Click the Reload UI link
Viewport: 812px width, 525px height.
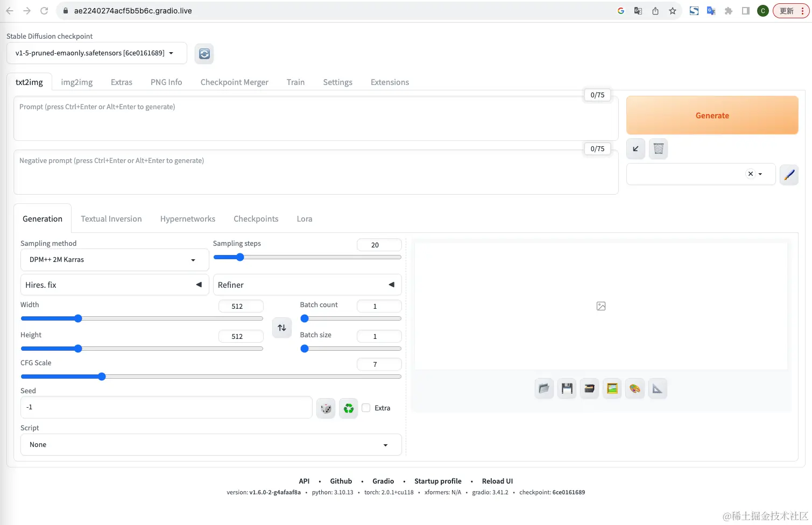click(497, 481)
